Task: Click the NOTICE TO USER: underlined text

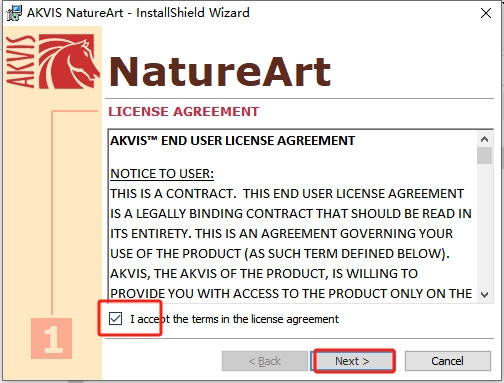Action: (x=162, y=174)
